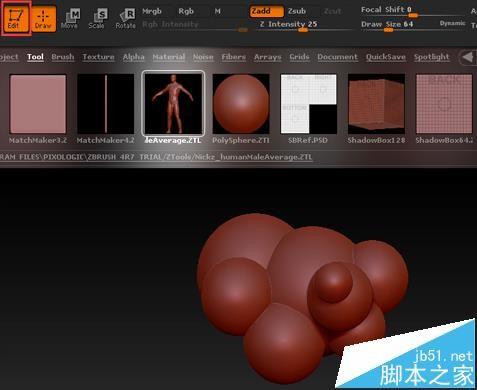
Task: Adjust the Rgb Intensity slider
Action: [195, 25]
